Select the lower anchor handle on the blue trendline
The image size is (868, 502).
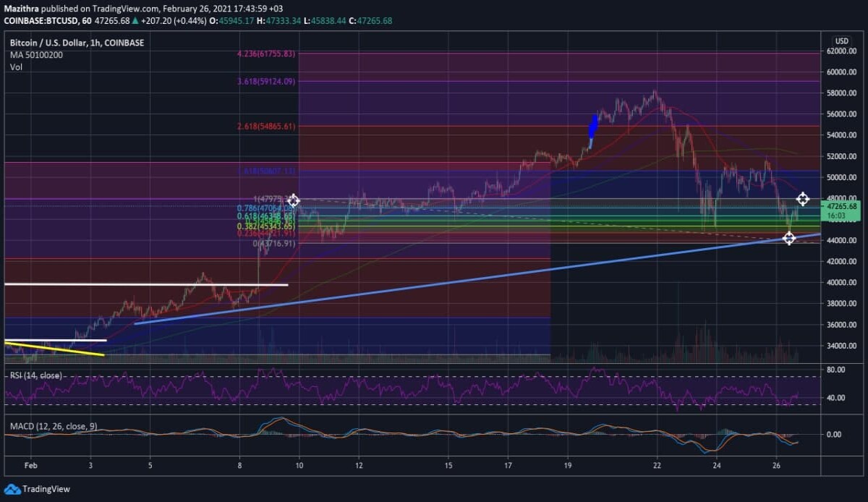789,238
